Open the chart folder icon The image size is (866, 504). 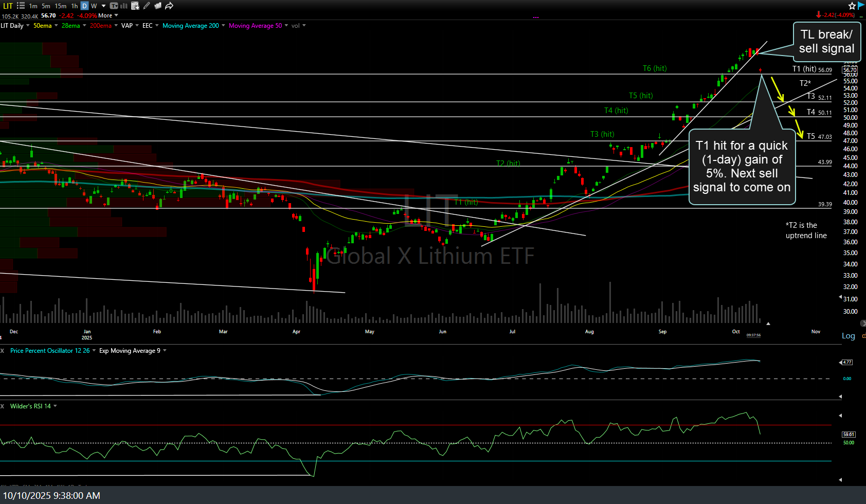tap(158, 6)
